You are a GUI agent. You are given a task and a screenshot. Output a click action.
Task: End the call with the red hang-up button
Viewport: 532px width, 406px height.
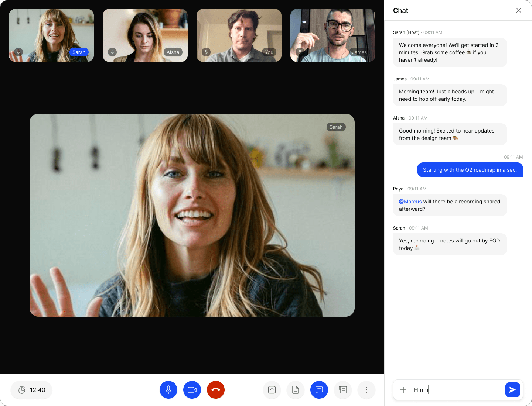pyautogui.click(x=216, y=390)
